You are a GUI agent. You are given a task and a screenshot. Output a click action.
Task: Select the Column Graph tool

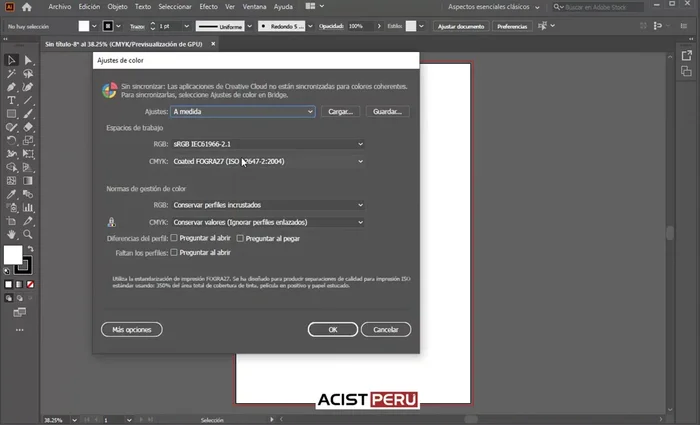(28, 208)
